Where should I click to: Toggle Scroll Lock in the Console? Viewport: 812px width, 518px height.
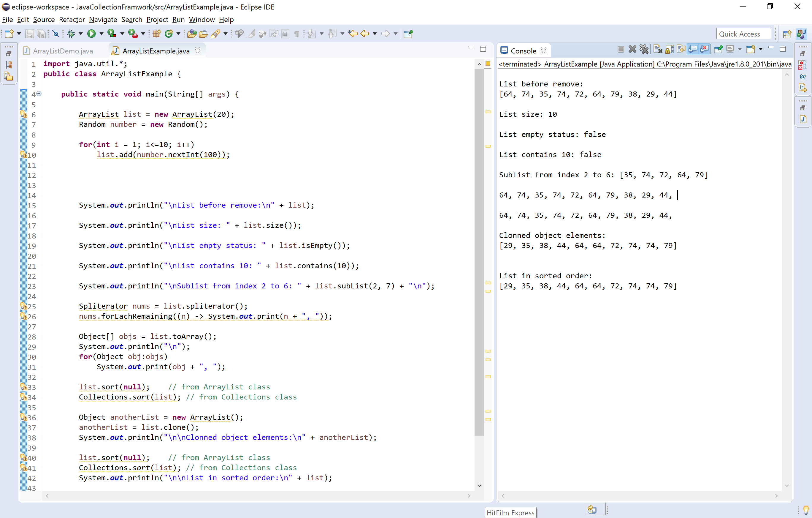pyautogui.click(x=669, y=49)
